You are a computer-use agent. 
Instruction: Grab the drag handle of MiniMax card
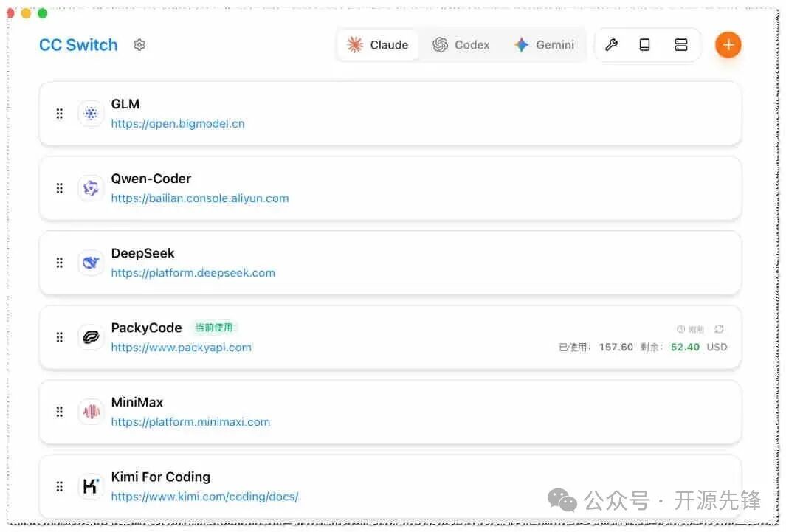60,412
